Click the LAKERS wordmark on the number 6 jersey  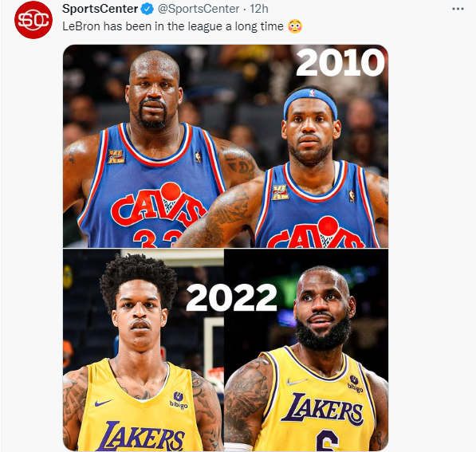[322, 410]
